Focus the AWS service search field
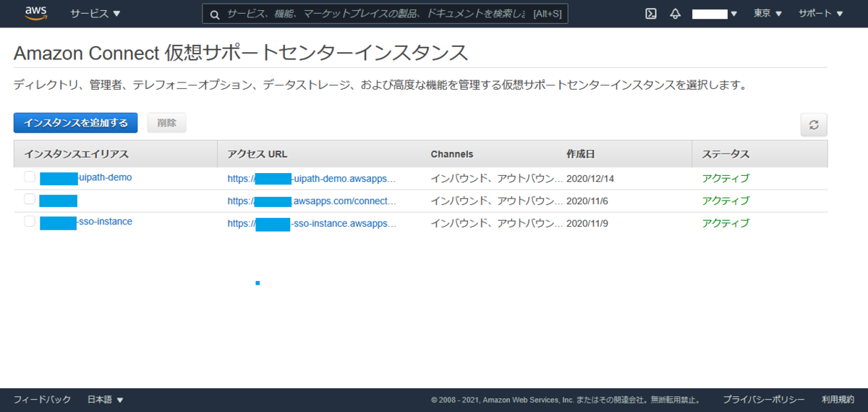868x412 pixels. tap(385, 14)
